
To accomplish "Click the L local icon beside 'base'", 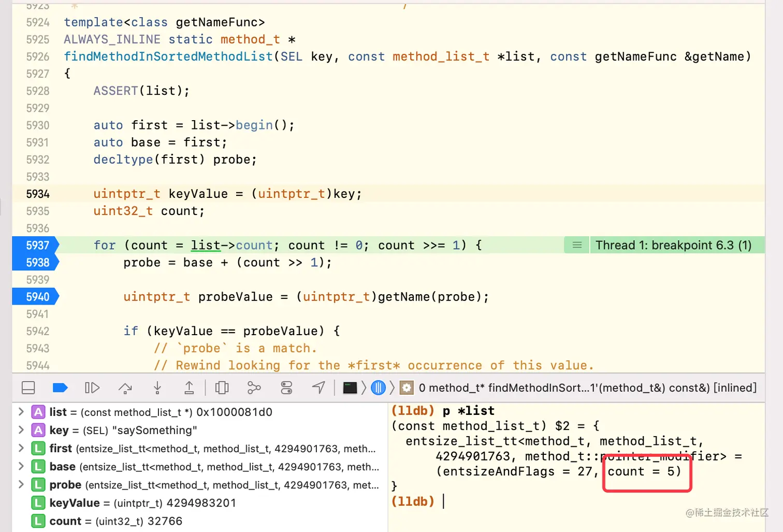I will tap(38, 466).
